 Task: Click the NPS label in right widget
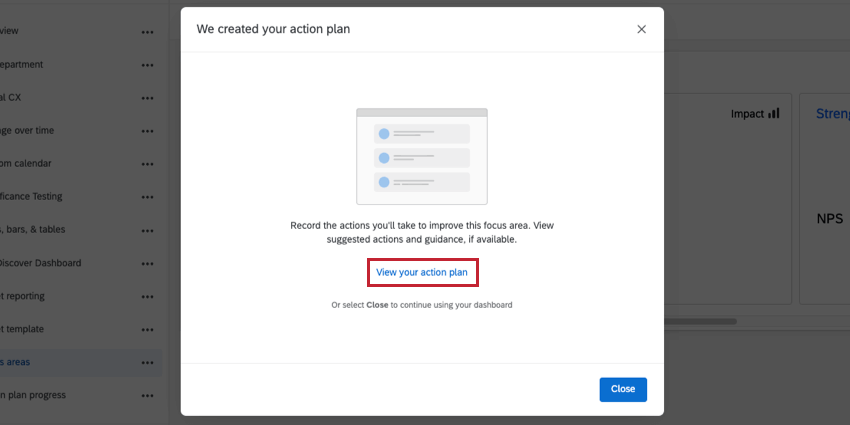point(829,218)
